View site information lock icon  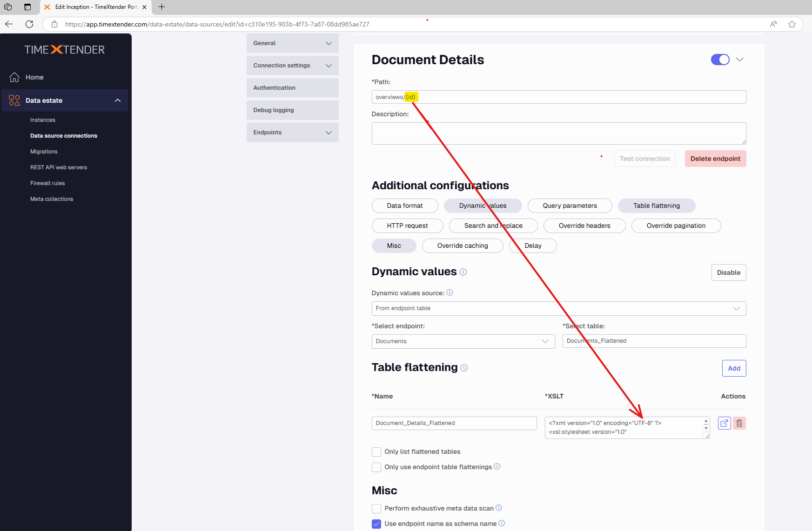[x=54, y=24]
